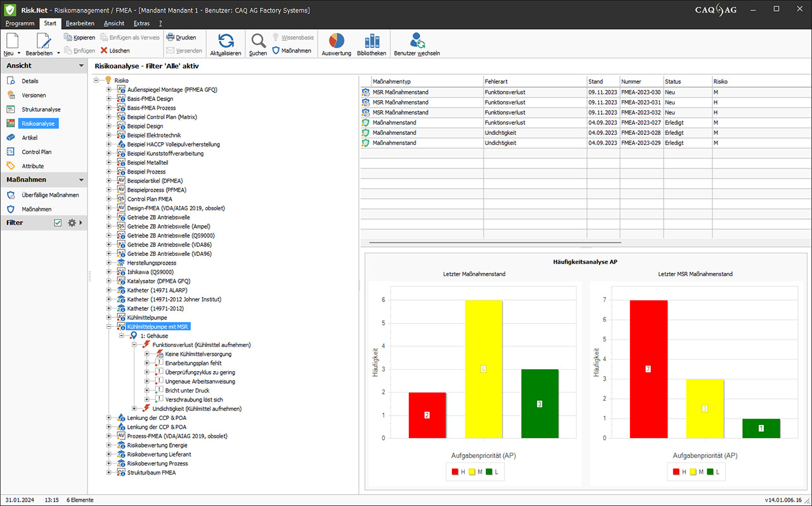The image size is (812, 506).
Task: Click the Filter gear settings icon
Action: pos(72,223)
